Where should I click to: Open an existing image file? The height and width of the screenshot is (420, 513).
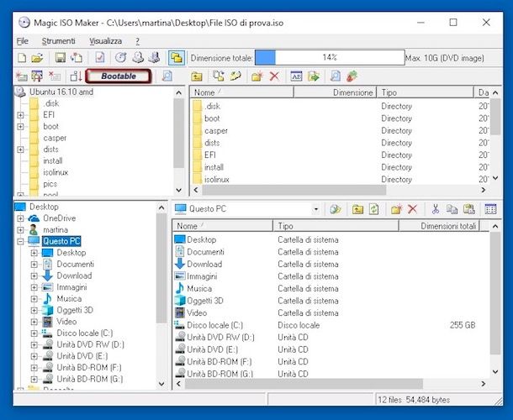(37, 58)
